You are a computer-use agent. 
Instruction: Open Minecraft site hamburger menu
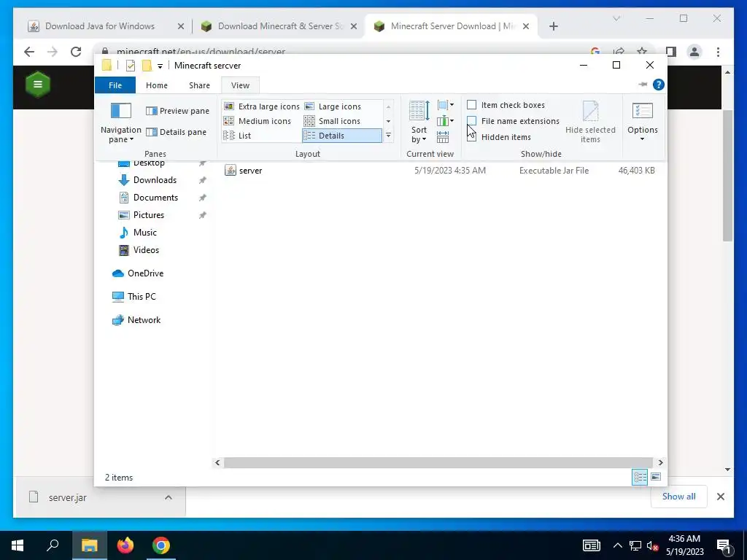pyautogui.click(x=38, y=85)
